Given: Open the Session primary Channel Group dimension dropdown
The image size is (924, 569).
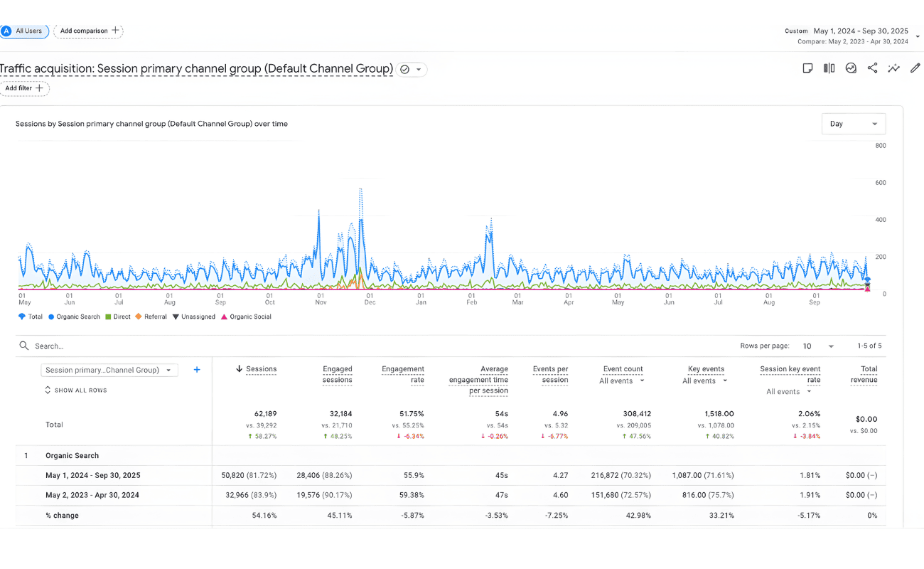Looking at the screenshot, I should [109, 370].
